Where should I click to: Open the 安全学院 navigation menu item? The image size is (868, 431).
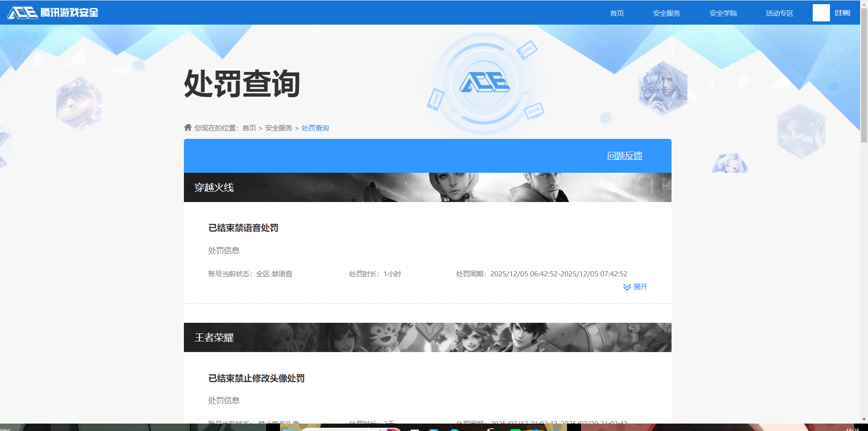tap(723, 13)
